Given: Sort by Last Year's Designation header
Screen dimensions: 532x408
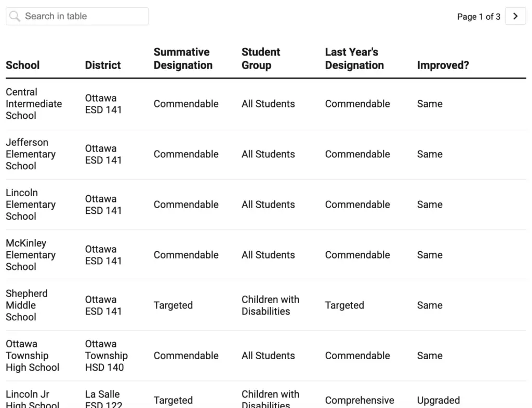Looking at the screenshot, I should pos(354,59).
